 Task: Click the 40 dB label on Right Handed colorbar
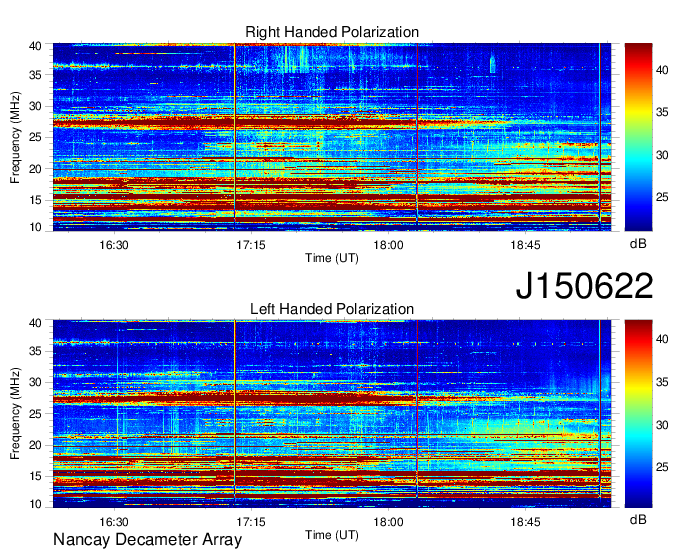[662, 70]
